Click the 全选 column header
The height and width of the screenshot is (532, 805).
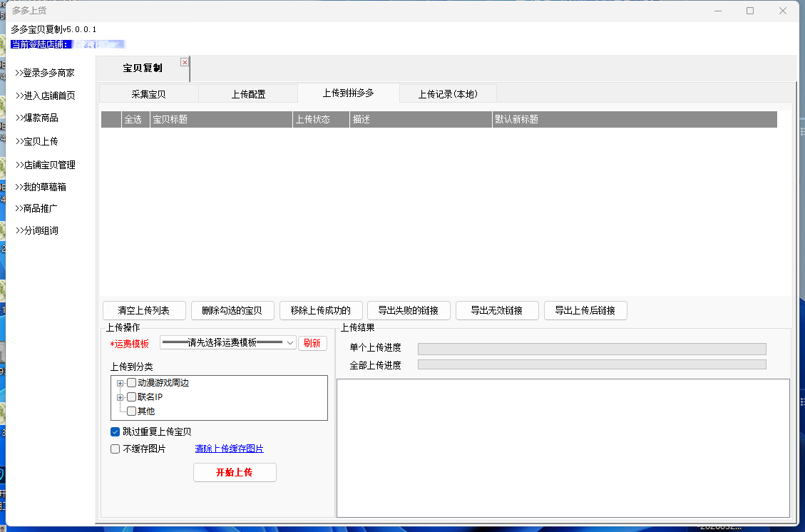click(x=133, y=119)
